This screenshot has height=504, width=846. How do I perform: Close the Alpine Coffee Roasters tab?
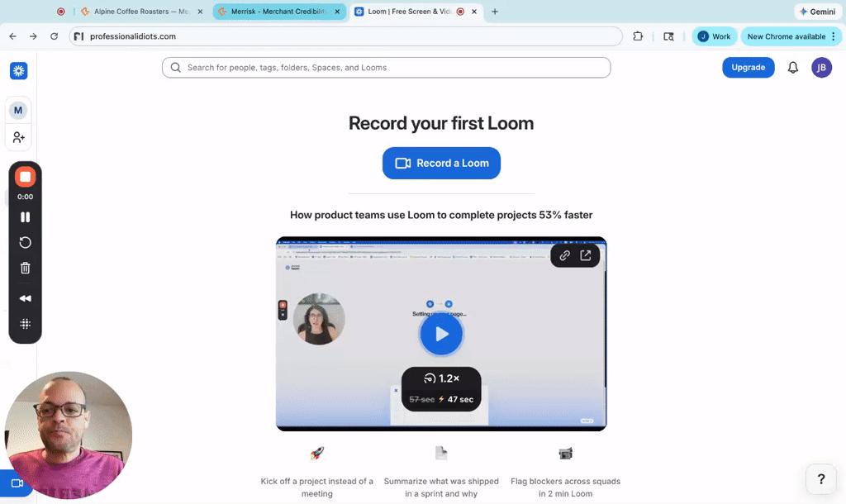pyautogui.click(x=200, y=12)
